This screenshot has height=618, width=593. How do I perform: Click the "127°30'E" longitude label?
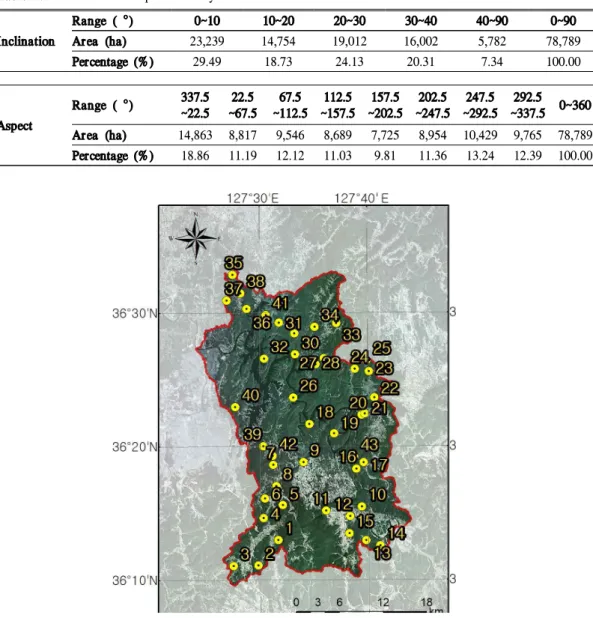(253, 198)
